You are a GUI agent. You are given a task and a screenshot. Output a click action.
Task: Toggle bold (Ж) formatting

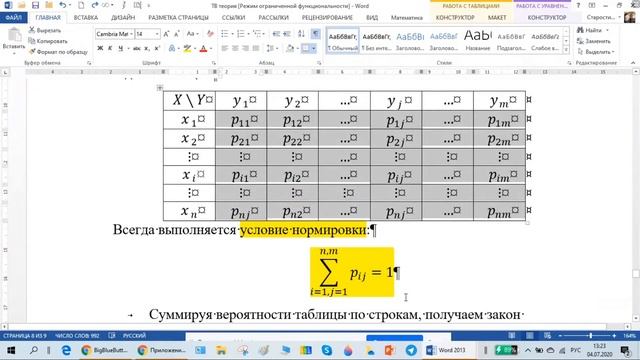(100, 49)
